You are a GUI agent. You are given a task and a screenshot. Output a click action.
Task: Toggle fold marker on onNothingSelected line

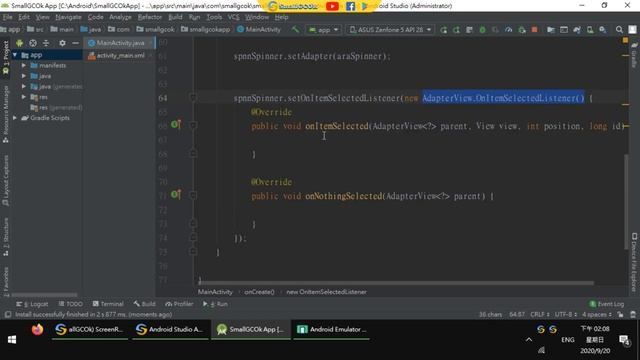click(x=193, y=195)
